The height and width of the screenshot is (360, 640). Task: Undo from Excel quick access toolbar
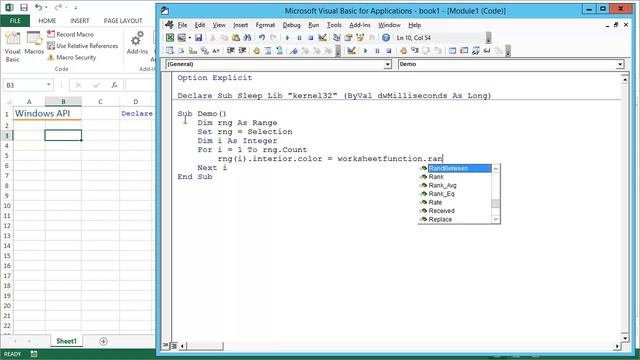[38, 7]
